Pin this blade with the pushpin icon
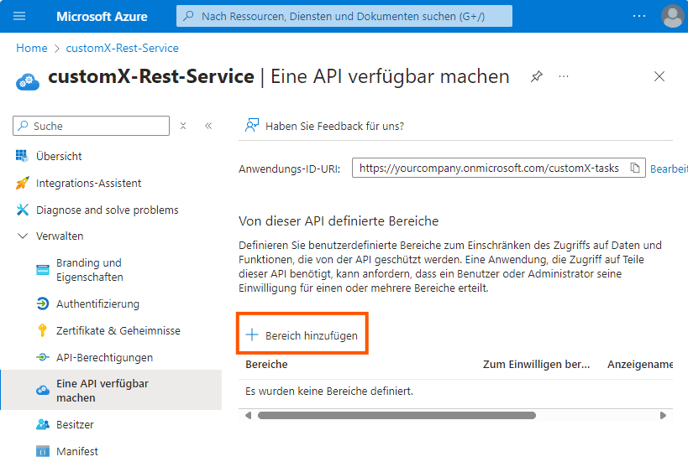The width and height of the screenshot is (688, 472). pyautogui.click(x=536, y=77)
